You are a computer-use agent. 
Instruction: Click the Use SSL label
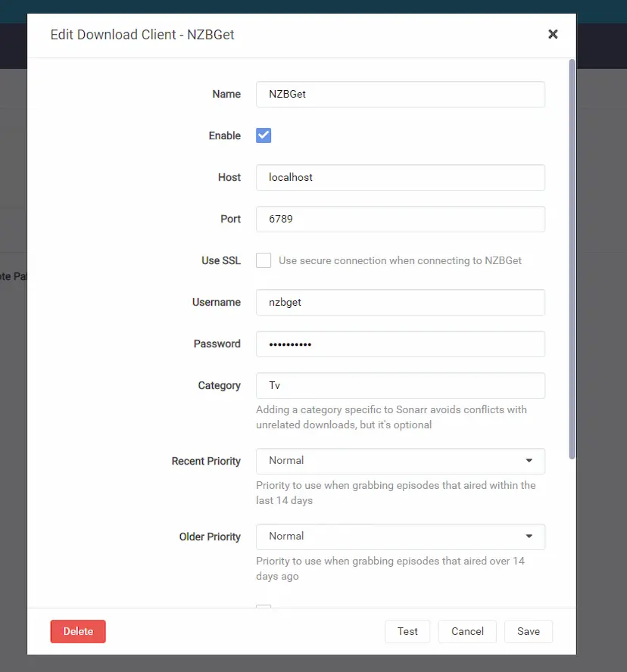[x=221, y=260]
